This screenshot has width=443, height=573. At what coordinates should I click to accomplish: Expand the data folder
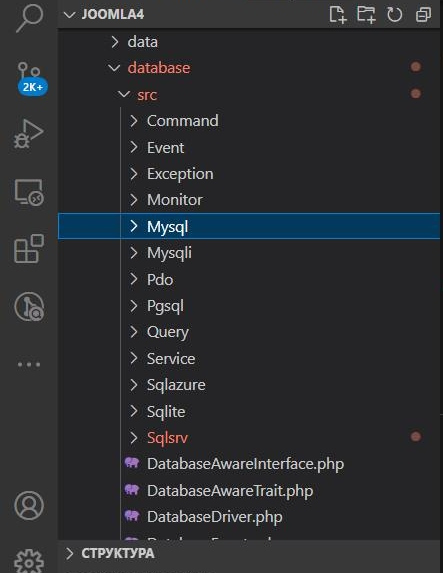point(115,42)
